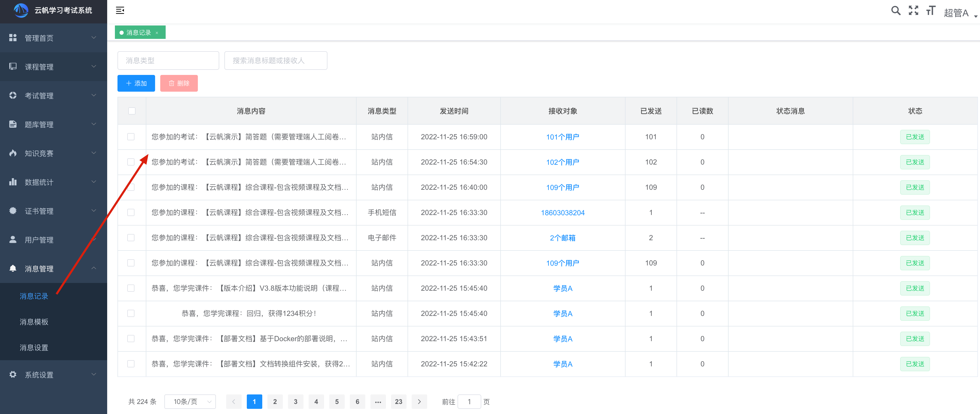Click the 发送时间 column header
980x414 pixels.
click(454, 111)
